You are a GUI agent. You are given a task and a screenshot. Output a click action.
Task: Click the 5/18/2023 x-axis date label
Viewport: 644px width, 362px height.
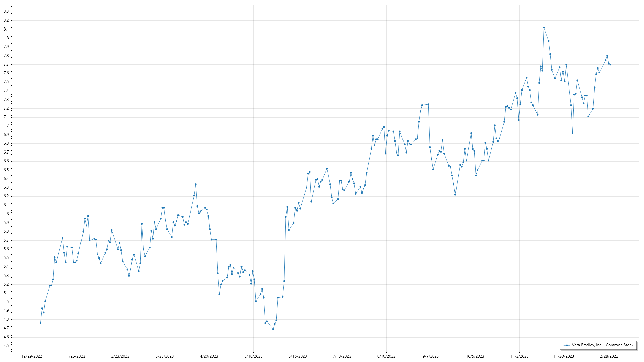(253, 356)
